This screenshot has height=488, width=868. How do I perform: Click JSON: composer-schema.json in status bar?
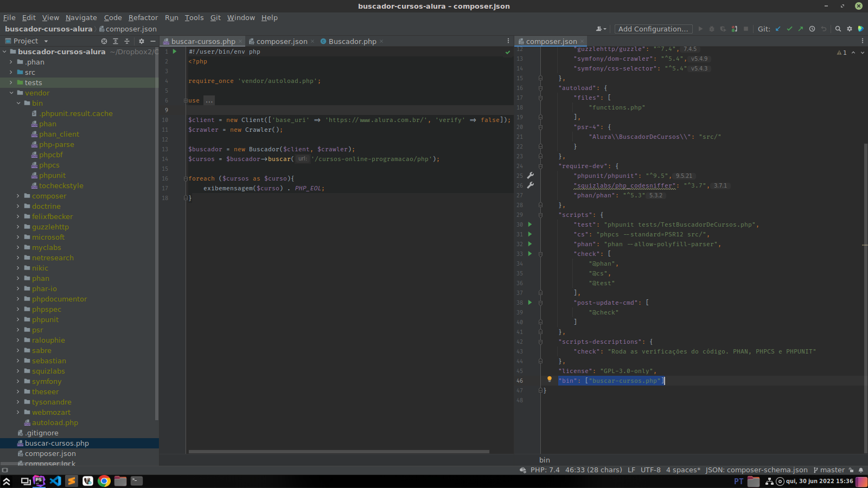756,470
